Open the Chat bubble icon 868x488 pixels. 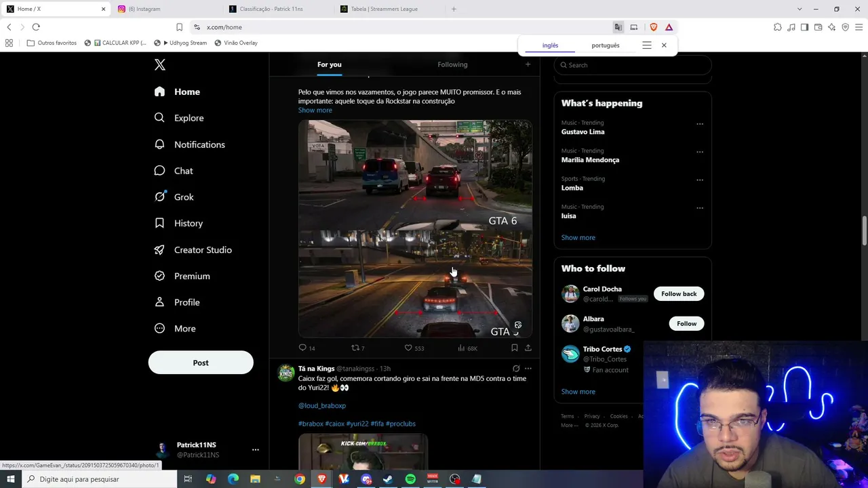(159, 171)
